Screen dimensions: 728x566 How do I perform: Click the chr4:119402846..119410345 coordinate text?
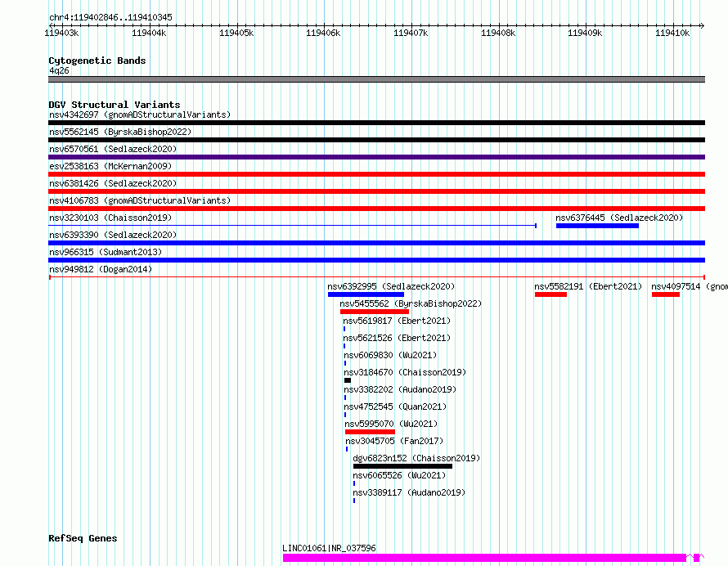click(110, 17)
